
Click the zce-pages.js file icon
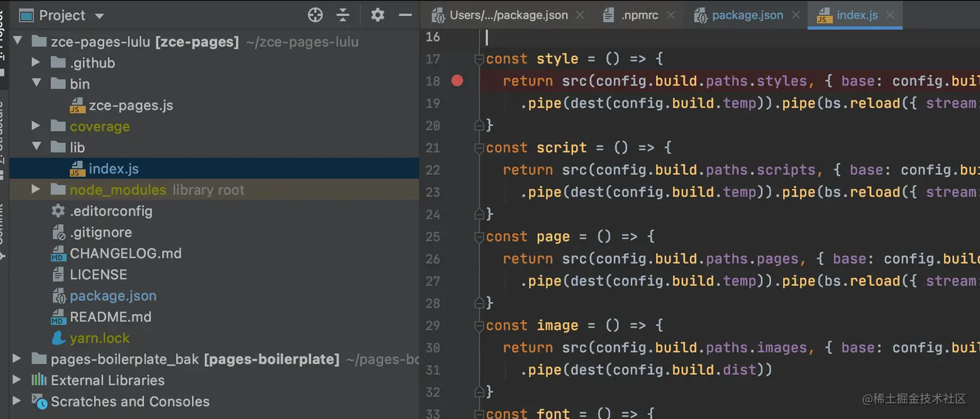tap(78, 105)
